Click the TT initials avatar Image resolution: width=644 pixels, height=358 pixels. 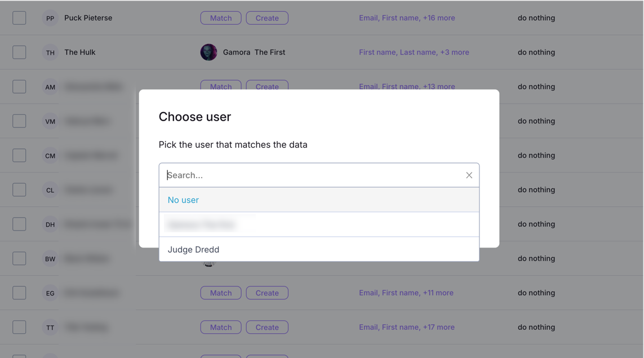click(x=50, y=328)
